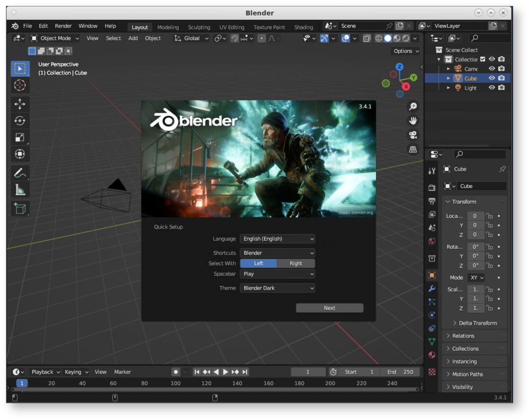The width and height of the screenshot is (530, 420).
Task: Click the End frame 250 field
Action: (400, 372)
